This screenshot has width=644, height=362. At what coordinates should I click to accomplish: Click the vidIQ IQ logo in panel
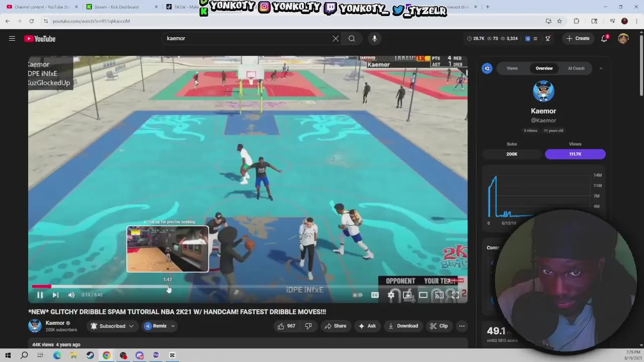coord(487,68)
